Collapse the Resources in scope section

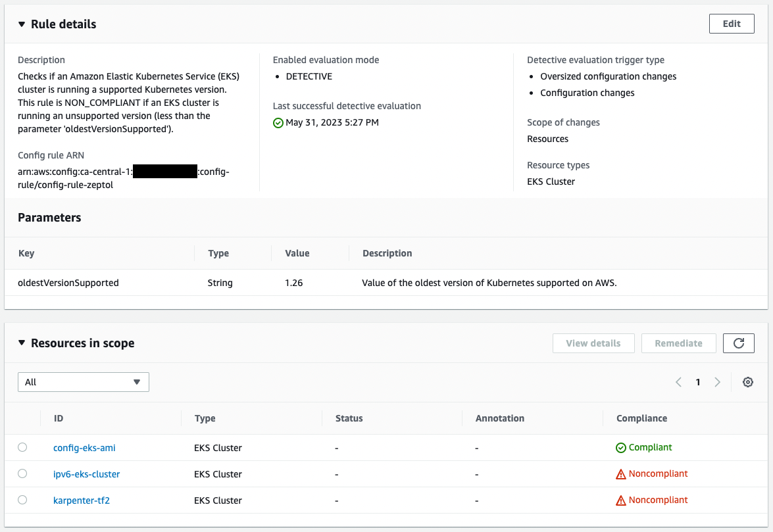tap(21, 343)
